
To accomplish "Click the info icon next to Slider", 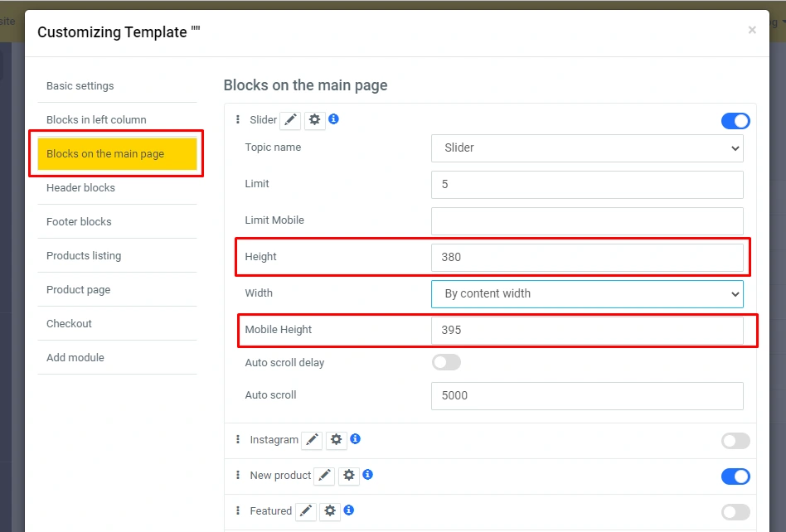I will tap(333, 119).
